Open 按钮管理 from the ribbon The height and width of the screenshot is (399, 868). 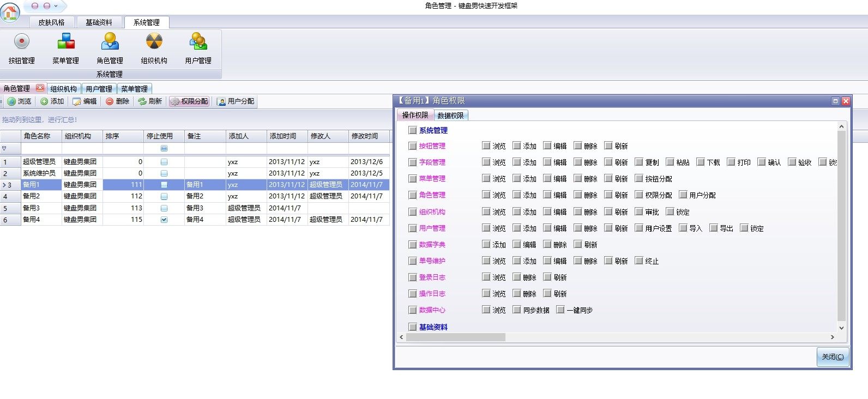click(21, 49)
